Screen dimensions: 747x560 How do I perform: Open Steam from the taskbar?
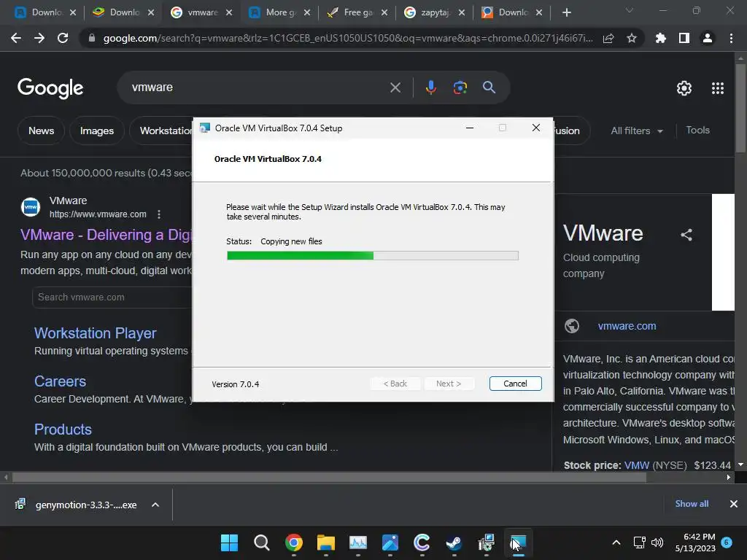pyautogui.click(x=454, y=542)
